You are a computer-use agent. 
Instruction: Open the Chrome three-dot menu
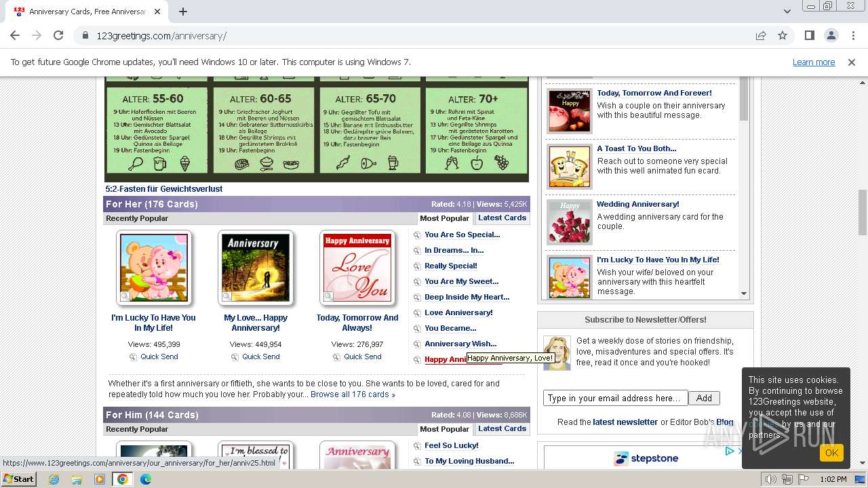(852, 35)
